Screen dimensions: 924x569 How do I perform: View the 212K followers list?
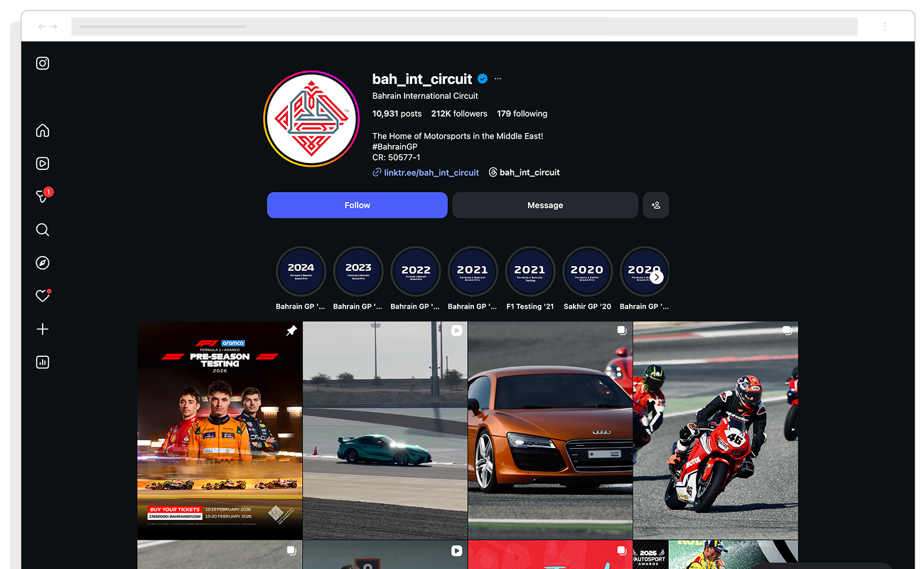pos(458,113)
